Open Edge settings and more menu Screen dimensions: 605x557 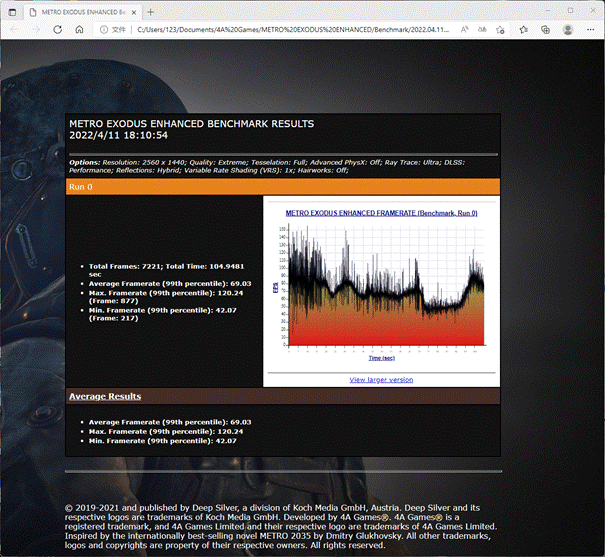(x=590, y=31)
